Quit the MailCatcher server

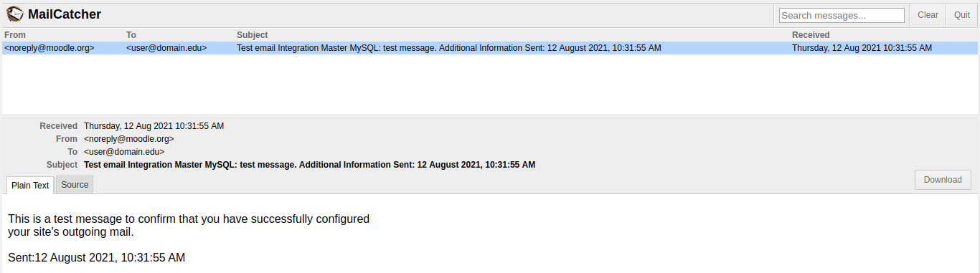[962, 15]
